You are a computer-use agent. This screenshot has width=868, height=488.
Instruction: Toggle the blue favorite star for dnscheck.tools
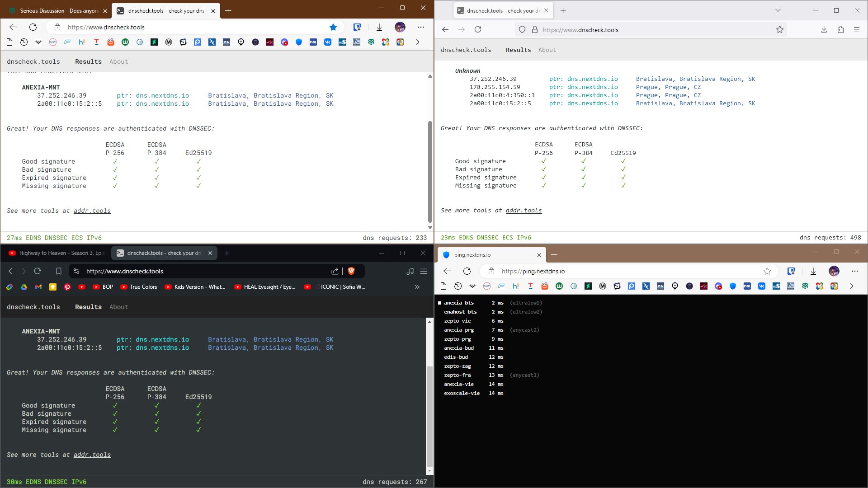(333, 27)
